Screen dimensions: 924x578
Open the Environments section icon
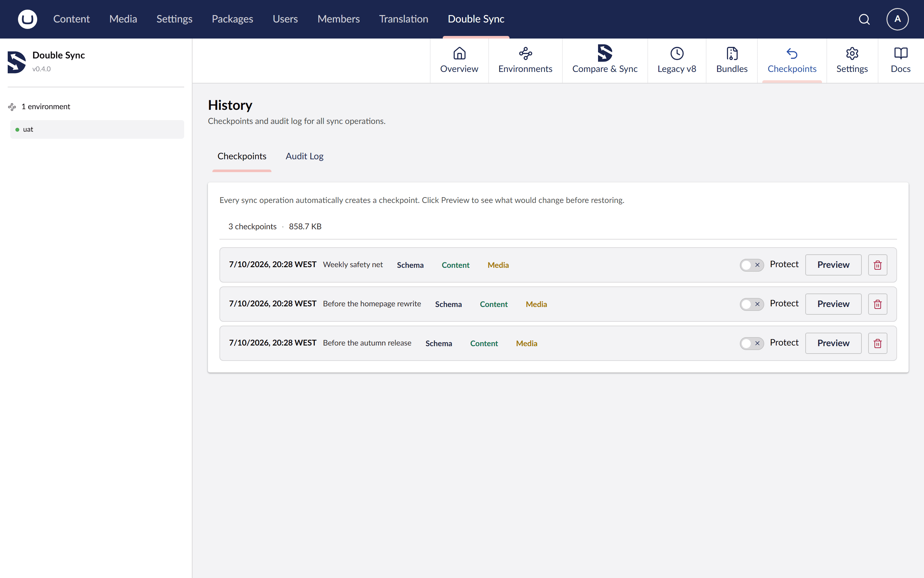pyautogui.click(x=526, y=54)
